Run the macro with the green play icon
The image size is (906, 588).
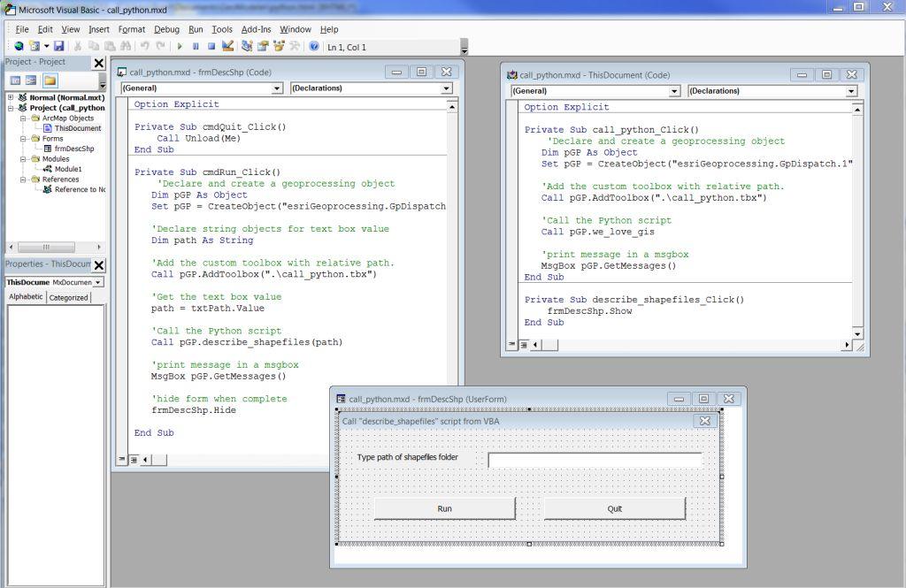click(180, 46)
